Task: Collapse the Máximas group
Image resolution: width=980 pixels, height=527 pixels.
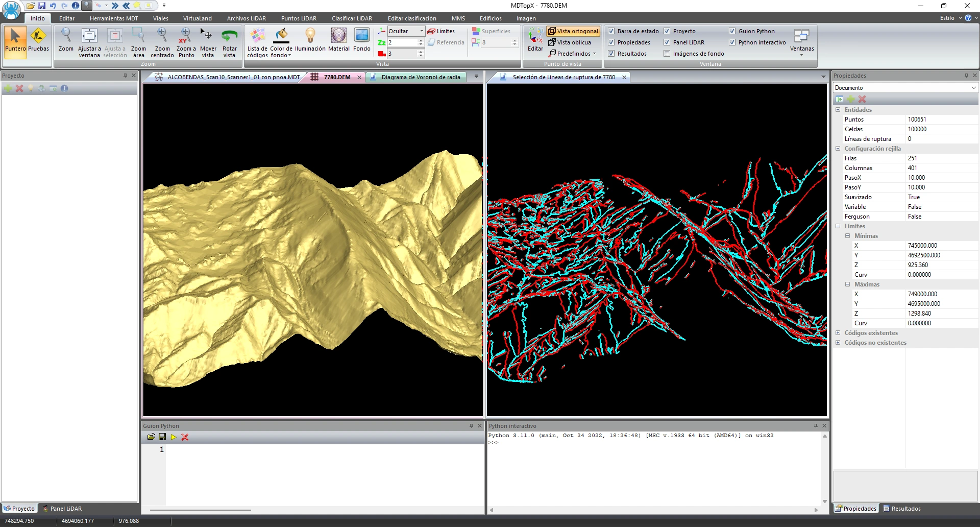Action: (x=847, y=284)
